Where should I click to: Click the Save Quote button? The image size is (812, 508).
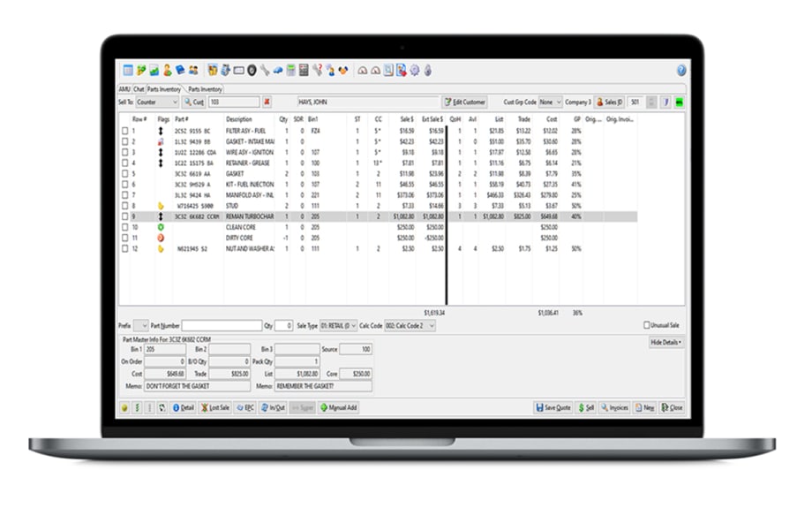coord(553,408)
